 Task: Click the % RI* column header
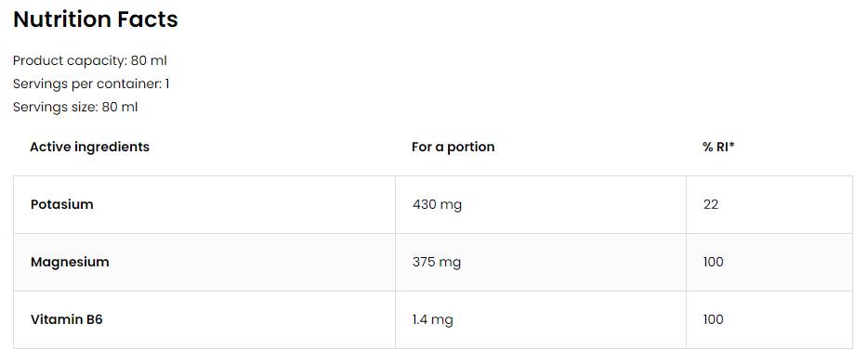[718, 147]
